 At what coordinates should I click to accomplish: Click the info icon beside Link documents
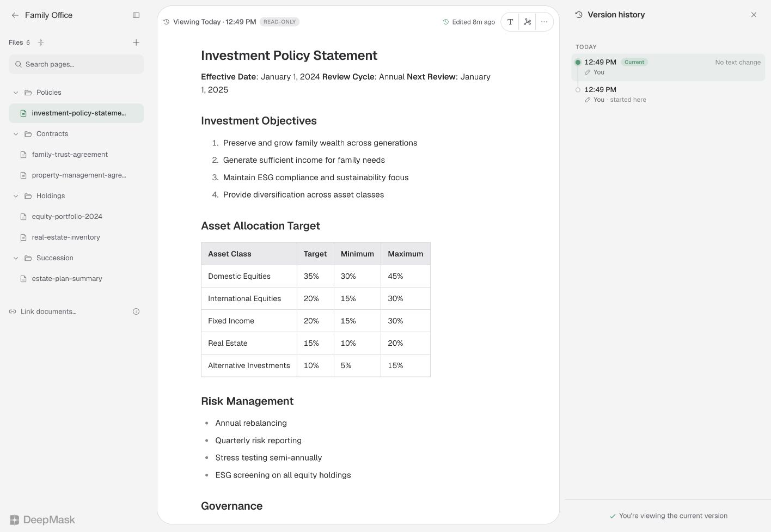tap(136, 311)
